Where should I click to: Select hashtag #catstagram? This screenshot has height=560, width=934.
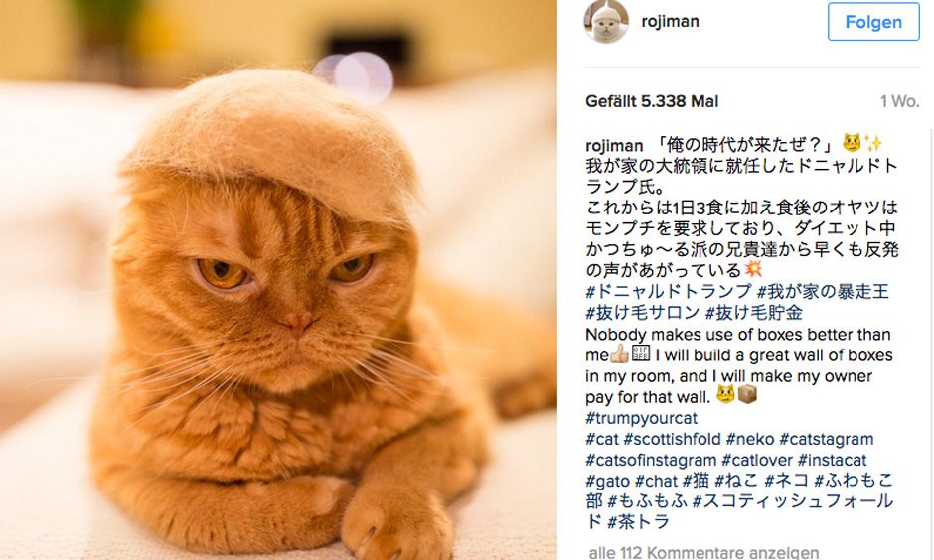click(826, 439)
